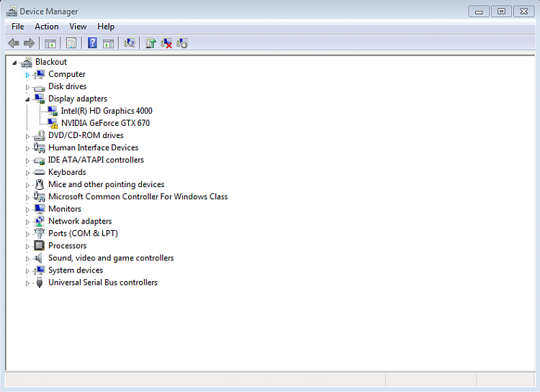The image size is (540, 392).
Task: Expand the IDE ATA/ATAPI controllers arrow
Action: (x=27, y=160)
